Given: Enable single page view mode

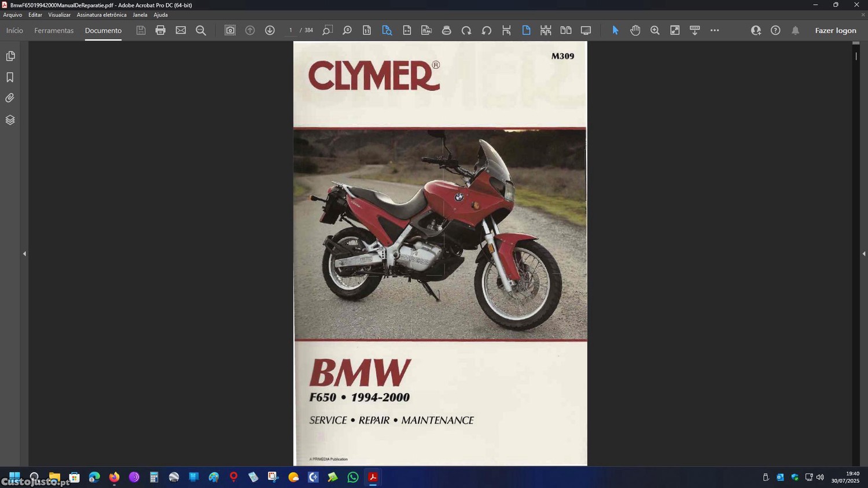Looking at the screenshot, I should [526, 30].
